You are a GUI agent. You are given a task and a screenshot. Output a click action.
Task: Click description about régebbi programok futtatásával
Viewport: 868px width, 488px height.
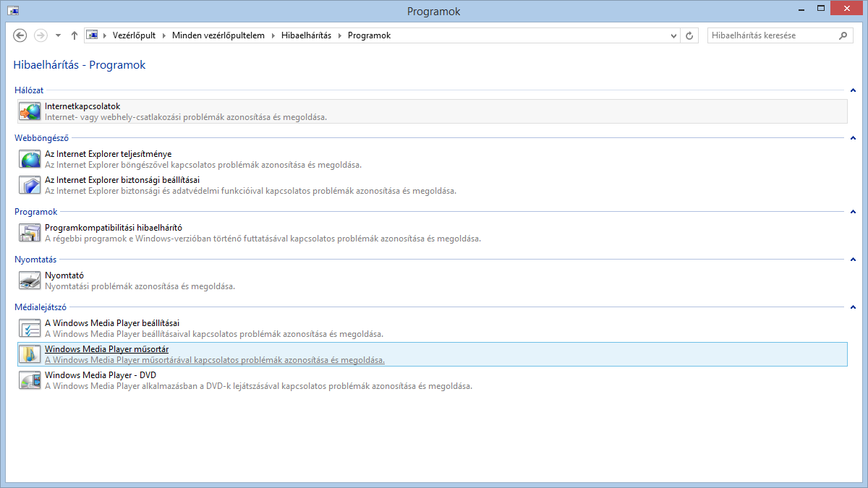click(263, 239)
